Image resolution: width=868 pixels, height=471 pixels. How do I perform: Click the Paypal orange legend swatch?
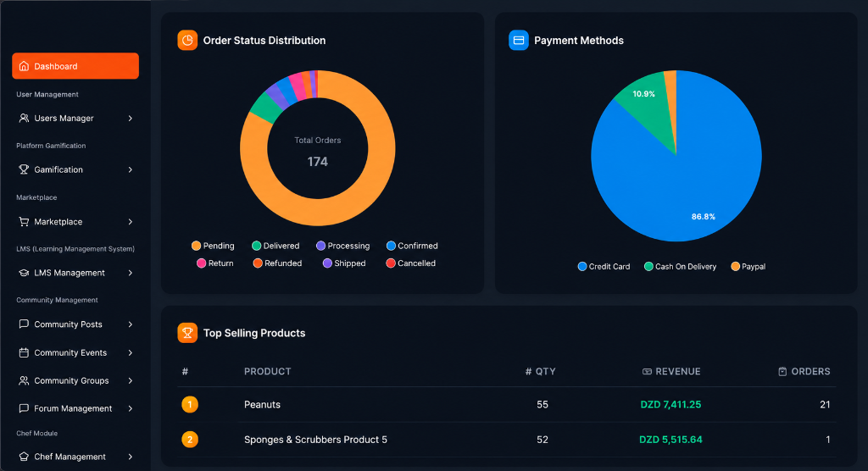[735, 267]
